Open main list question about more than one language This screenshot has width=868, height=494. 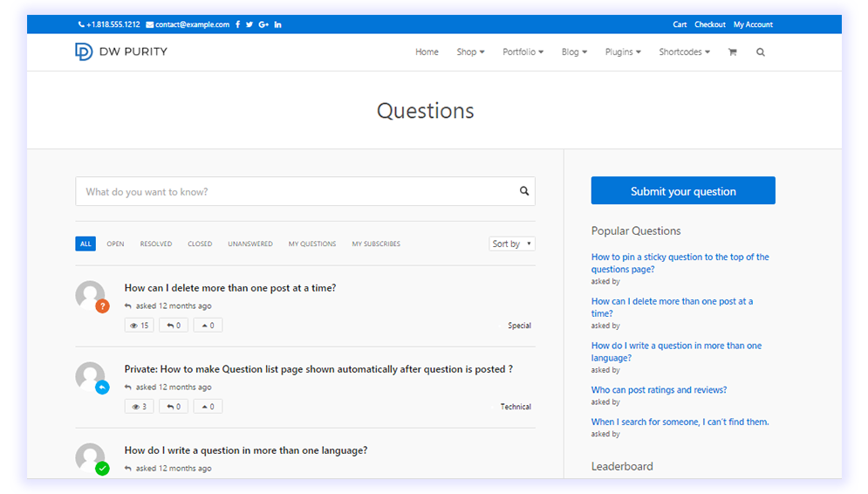246,450
